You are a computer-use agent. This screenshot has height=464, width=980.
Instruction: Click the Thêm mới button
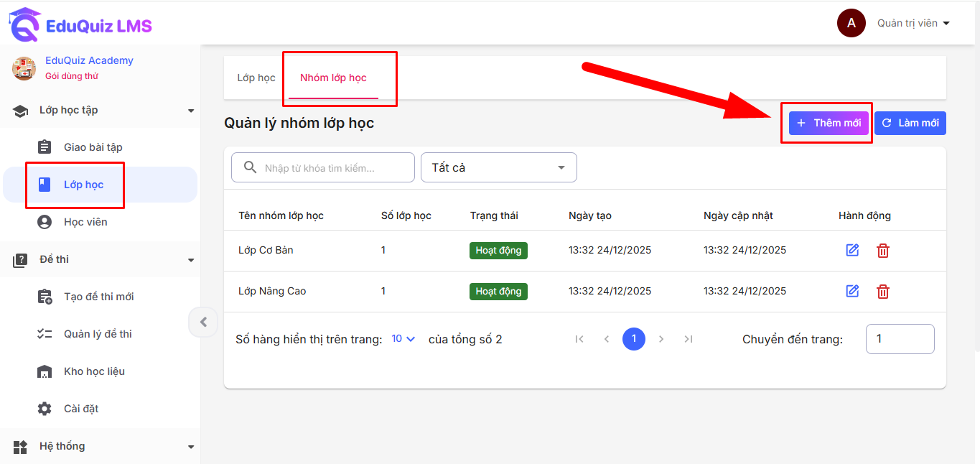point(829,123)
